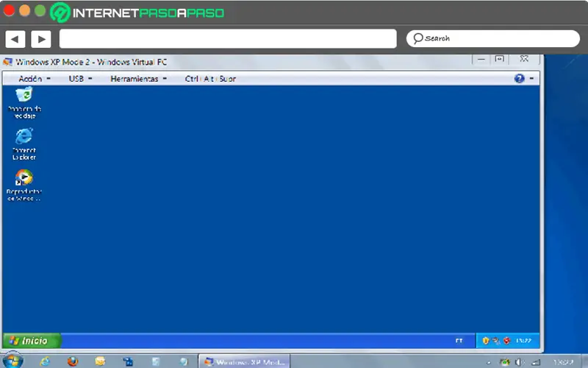The width and height of the screenshot is (588, 368).
Task: Select the Reproductor de Windows Media shortcut
Action: [x=24, y=185]
